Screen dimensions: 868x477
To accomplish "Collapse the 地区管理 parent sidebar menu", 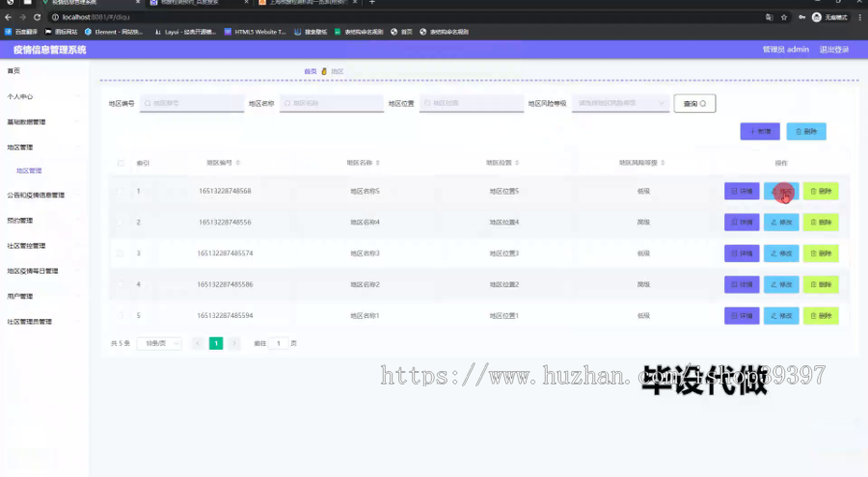I will click(x=44, y=147).
